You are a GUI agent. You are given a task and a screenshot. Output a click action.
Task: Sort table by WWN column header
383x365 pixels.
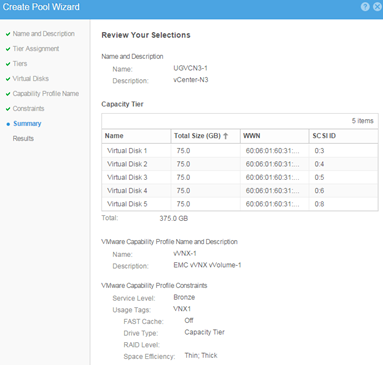click(274, 136)
